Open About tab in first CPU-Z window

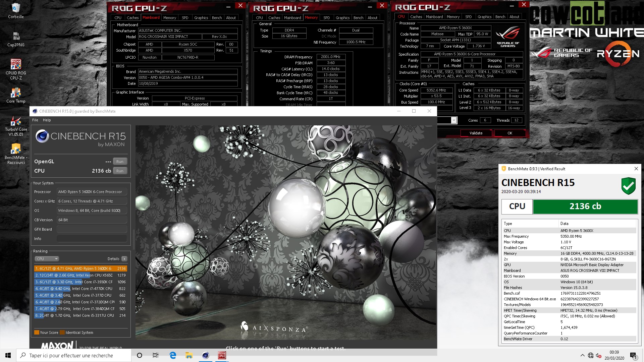coord(231,17)
